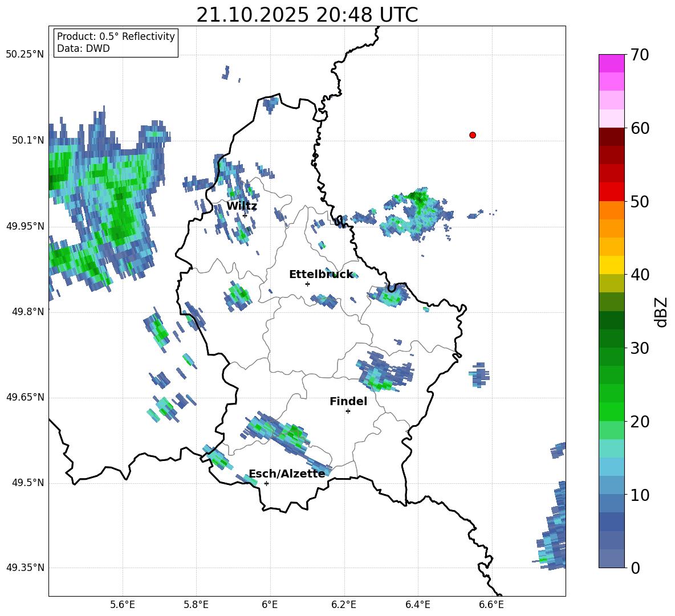Click the 6.4°E longitude label

click(417, 605)
